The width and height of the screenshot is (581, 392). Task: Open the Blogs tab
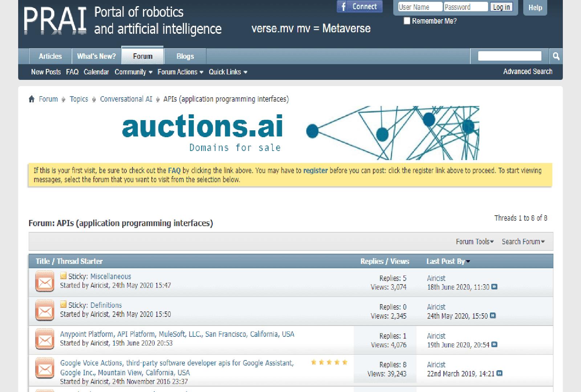click(185, 56)
